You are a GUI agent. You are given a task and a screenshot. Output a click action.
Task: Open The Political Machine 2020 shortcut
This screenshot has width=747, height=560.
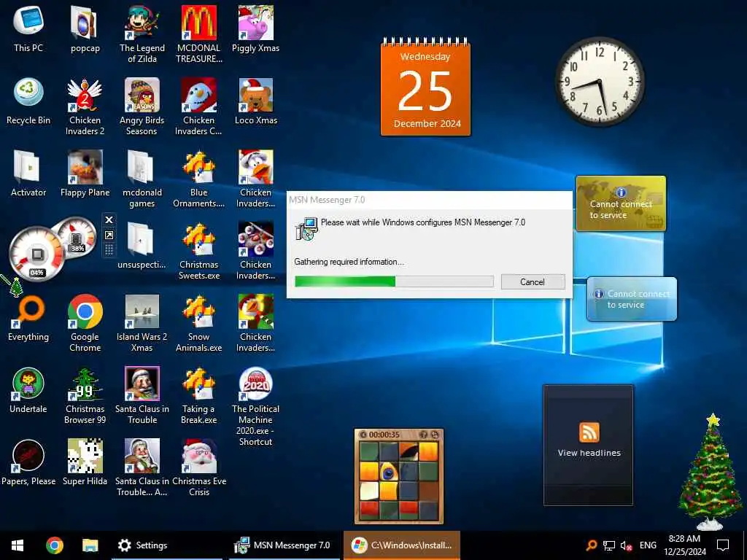point(256,405)
